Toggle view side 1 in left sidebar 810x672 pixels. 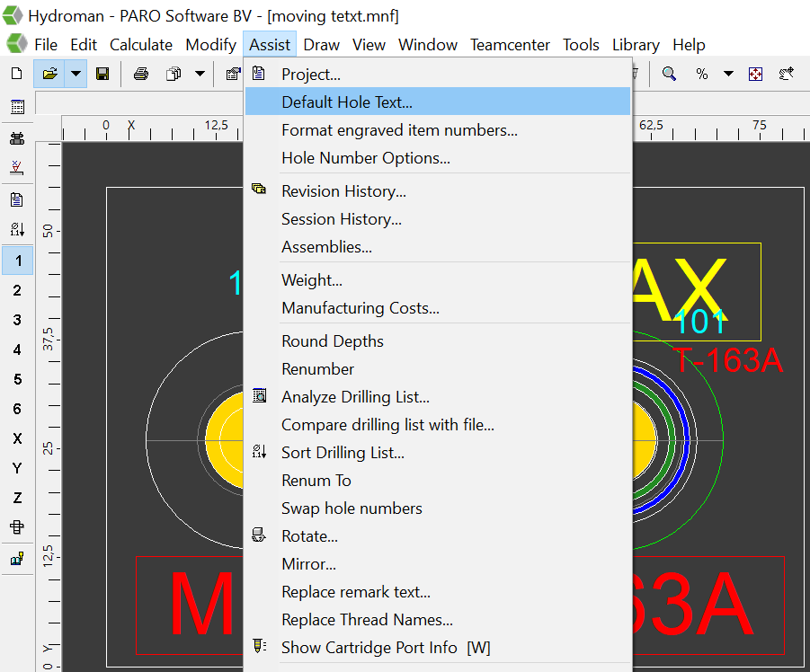point(17,261)
